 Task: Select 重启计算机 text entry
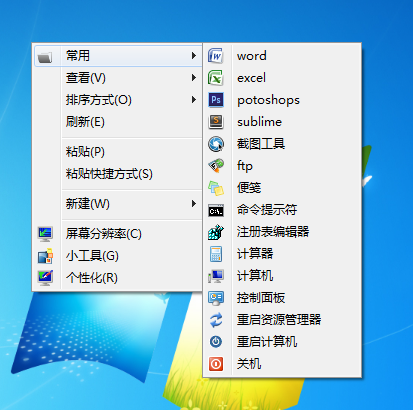click(x=267, y=342)
